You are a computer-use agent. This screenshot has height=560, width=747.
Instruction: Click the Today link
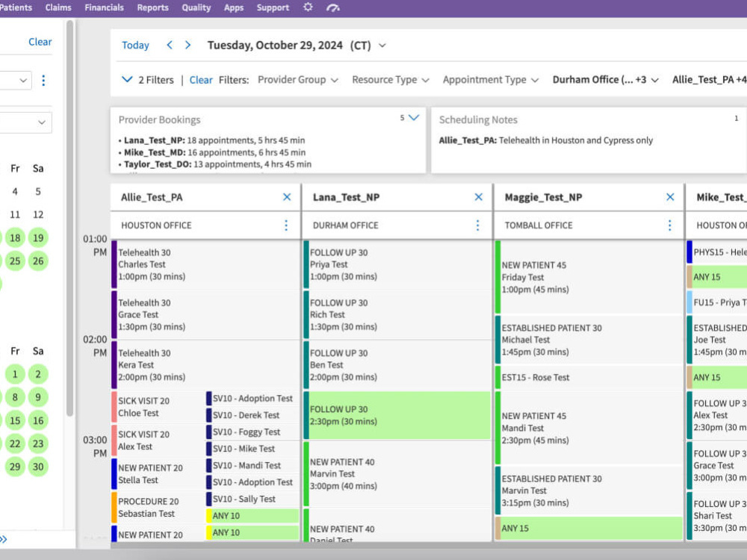(x=135, y=46)
